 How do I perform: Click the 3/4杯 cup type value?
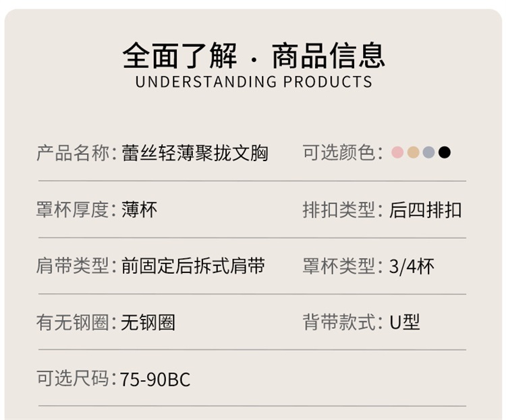tap(412, 266)
